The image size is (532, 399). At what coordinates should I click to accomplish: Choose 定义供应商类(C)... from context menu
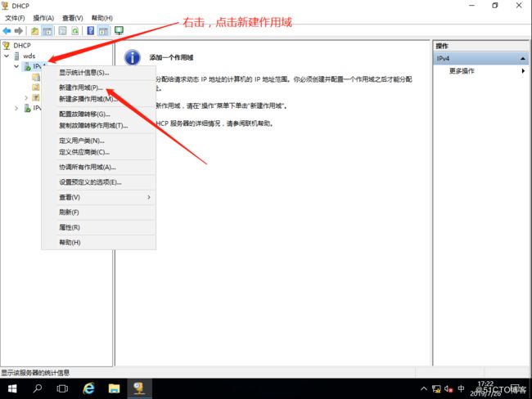[x=99, y=152]
